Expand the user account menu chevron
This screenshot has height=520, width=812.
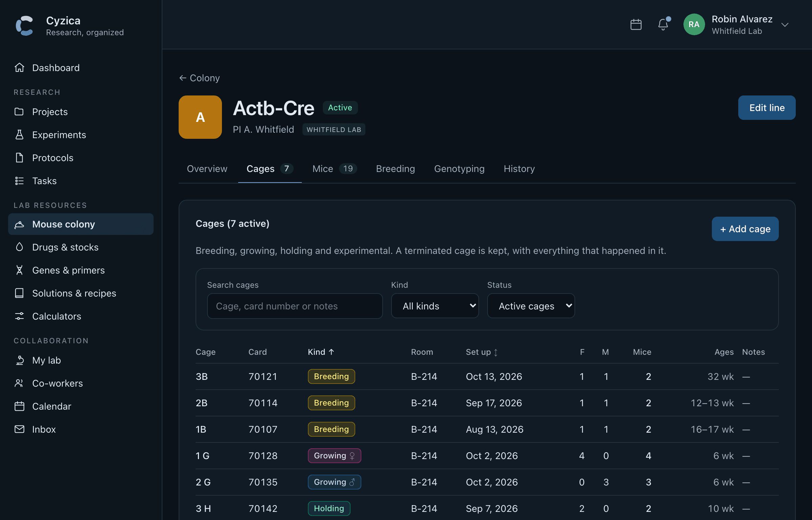(785, 25)
